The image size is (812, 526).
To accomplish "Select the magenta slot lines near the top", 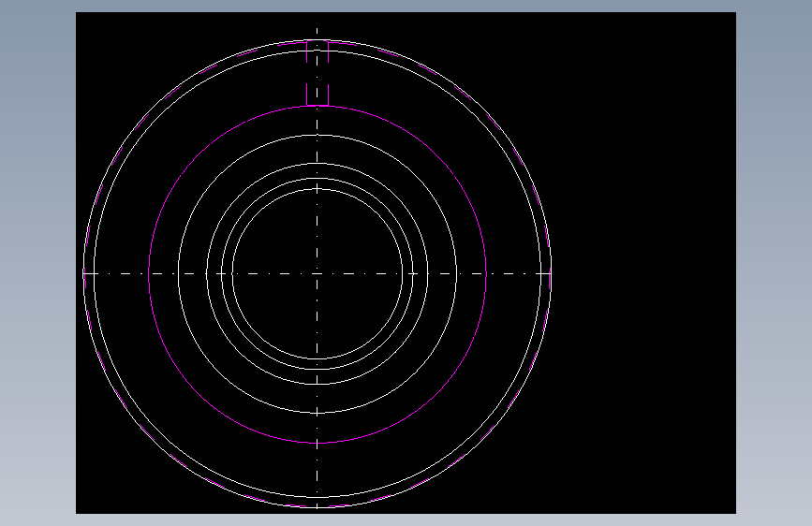I will [317, 73].
